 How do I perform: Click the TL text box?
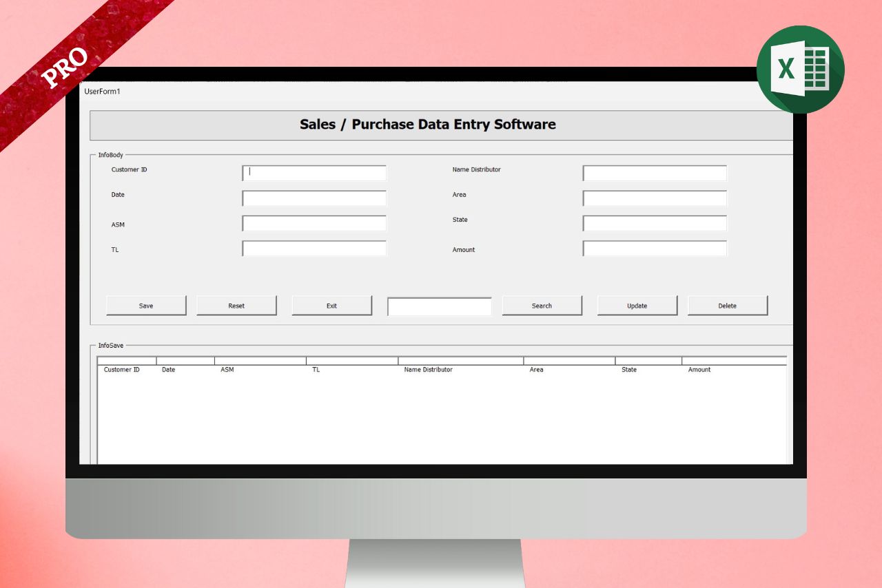tap(314, 249)
